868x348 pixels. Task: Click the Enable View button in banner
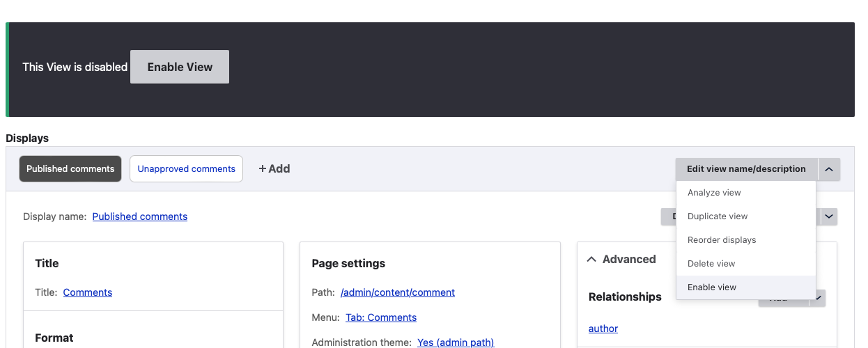[x=180, y=67]
